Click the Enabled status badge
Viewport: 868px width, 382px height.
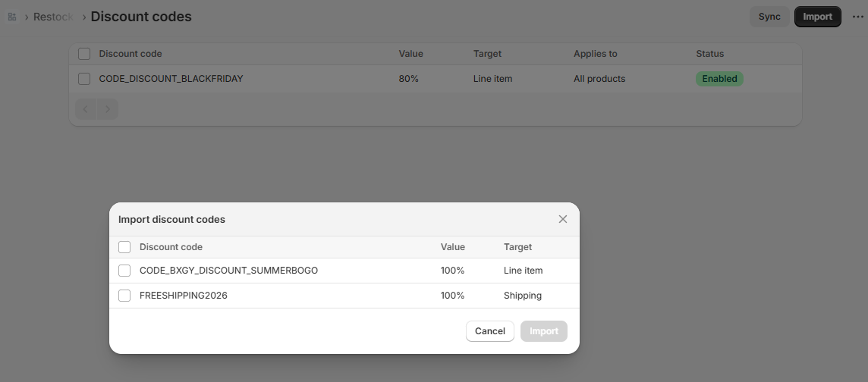point(719,79)
